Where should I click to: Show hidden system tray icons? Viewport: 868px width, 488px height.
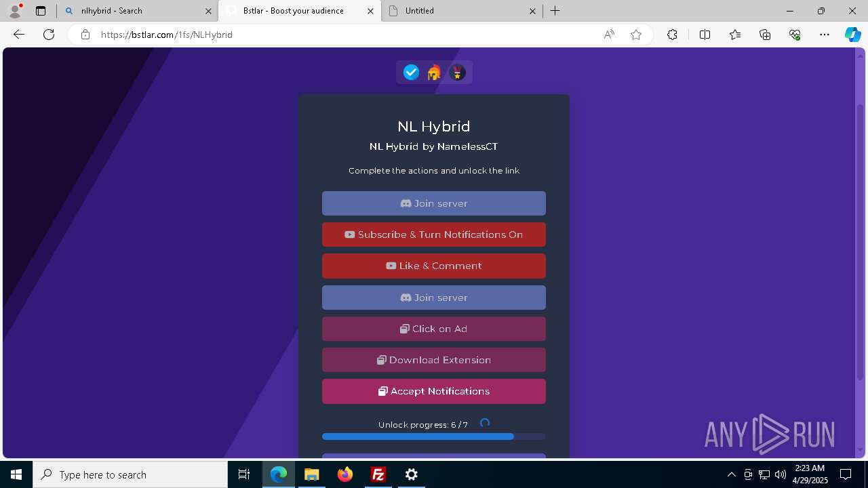click(731, 474)
